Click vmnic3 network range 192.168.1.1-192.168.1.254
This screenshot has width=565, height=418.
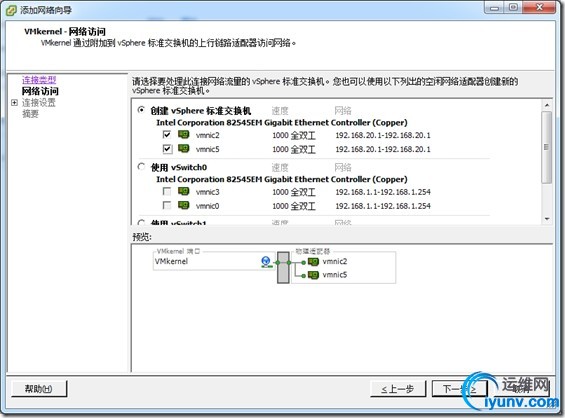(x=383, y=192)
